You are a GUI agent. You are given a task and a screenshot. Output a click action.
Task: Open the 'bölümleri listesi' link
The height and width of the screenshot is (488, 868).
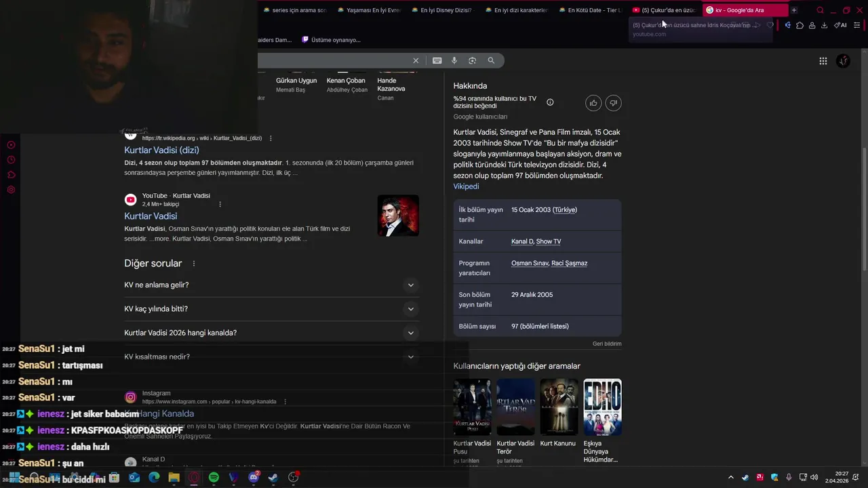[545, 326]
